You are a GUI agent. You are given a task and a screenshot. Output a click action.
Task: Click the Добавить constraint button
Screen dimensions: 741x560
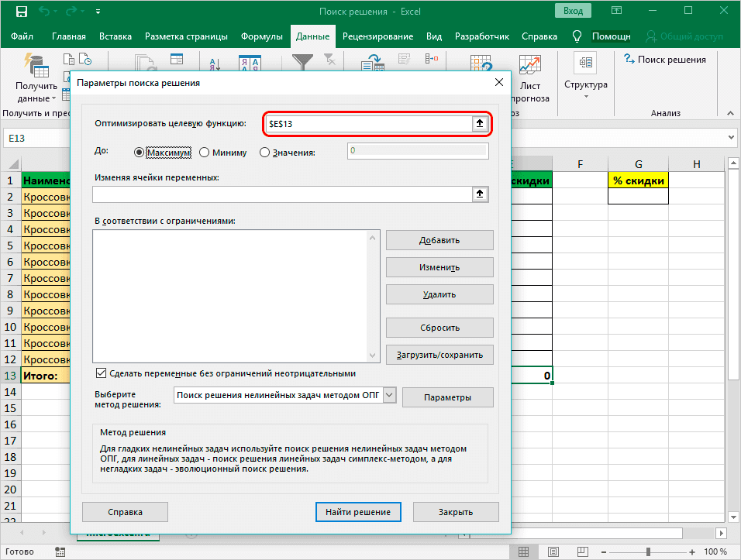pyautogui.click(x=439, y=240)
